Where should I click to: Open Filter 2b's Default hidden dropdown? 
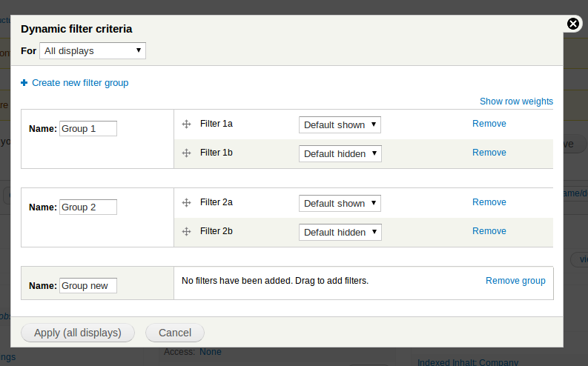point(340,232)
